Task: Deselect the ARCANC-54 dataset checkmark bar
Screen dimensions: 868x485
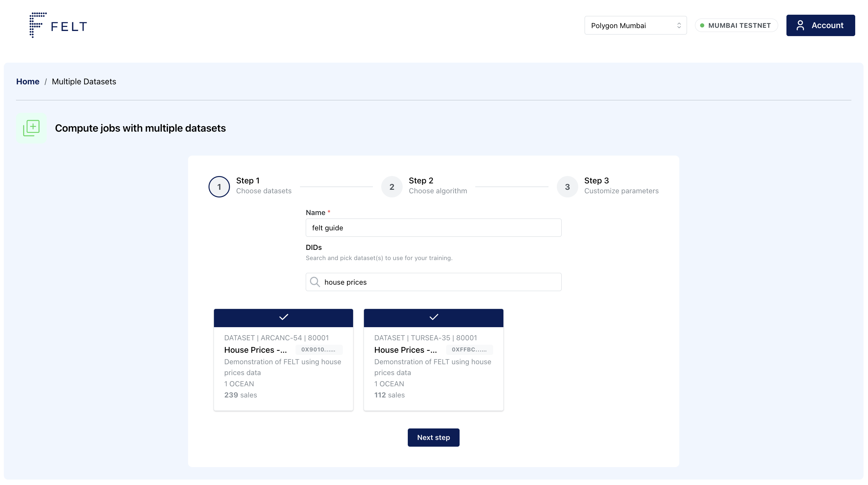Action: (283, 317)
